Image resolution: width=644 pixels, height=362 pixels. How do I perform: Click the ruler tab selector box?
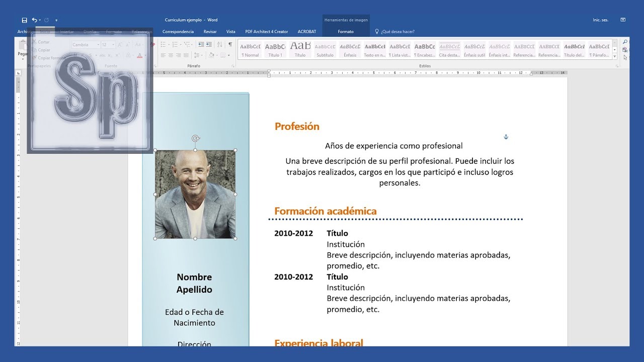tap(19, 73)
